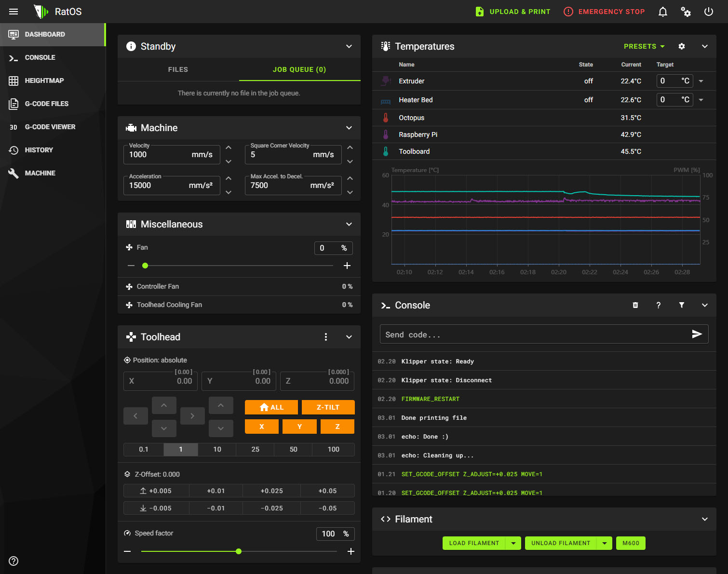Open Heightmap page in sidebar
Image resolution: width=728 pixels, height=574 pixels.
(x=53, y=80)
